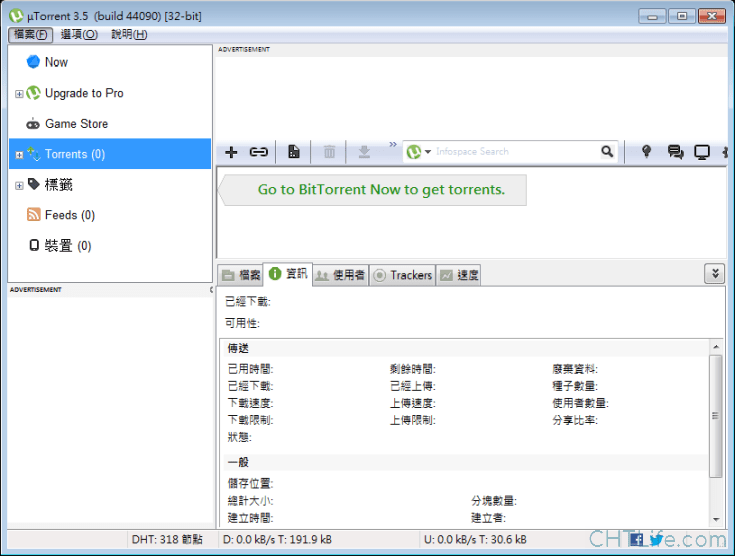
Task: Switch to the 資訊 info tab
Action: click(288, 273)
